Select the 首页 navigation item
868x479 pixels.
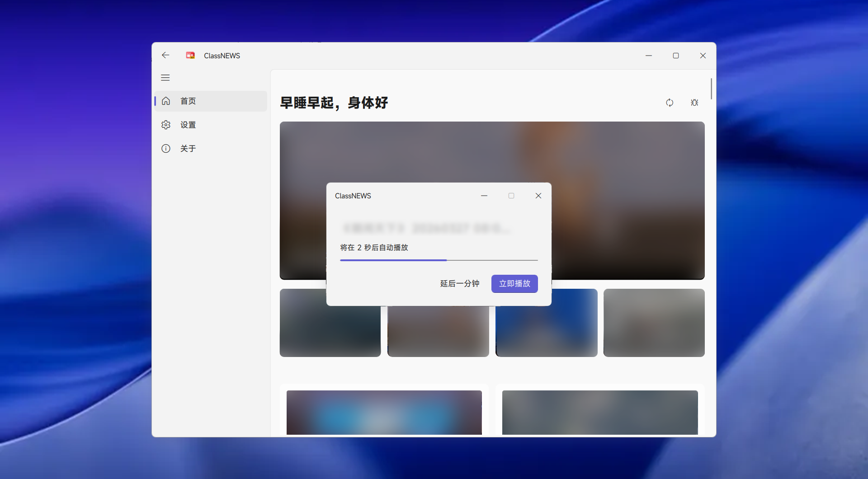[189, 101]
